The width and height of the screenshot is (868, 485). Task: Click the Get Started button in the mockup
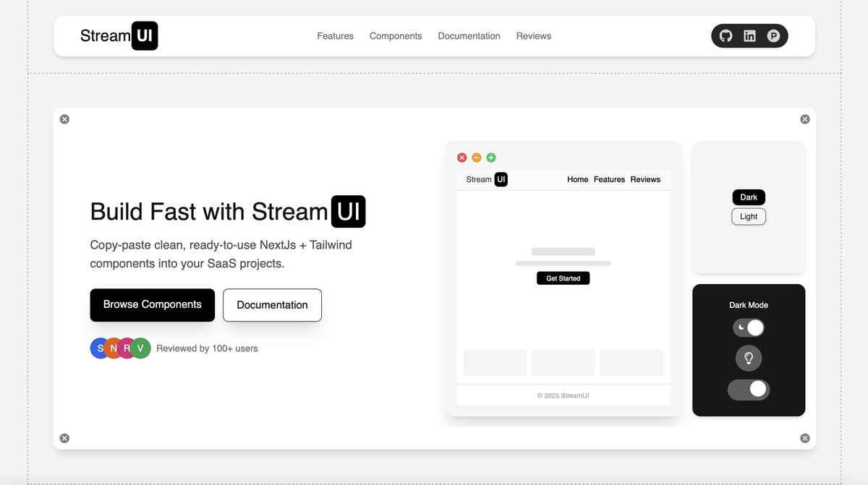[563, 278]
